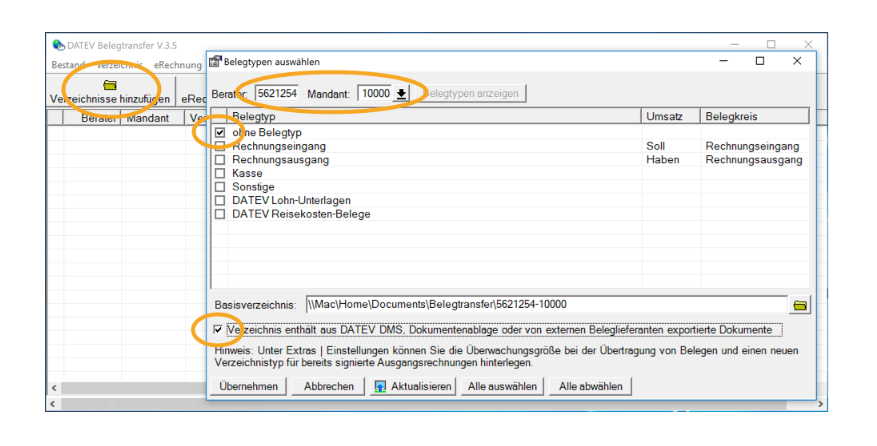Check the Rechnungsausgang checkbox

(x=220, y=159)
